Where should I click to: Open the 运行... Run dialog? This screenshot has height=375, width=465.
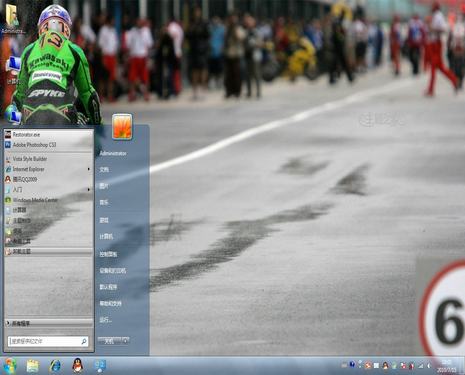(x=105, y=320)
